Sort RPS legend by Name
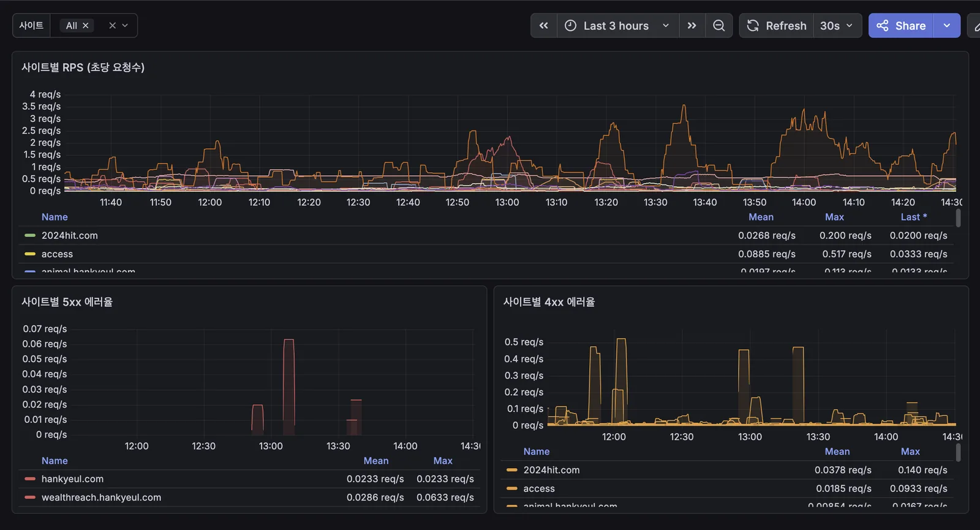This screenshot has width=980, height=530. 55,217
